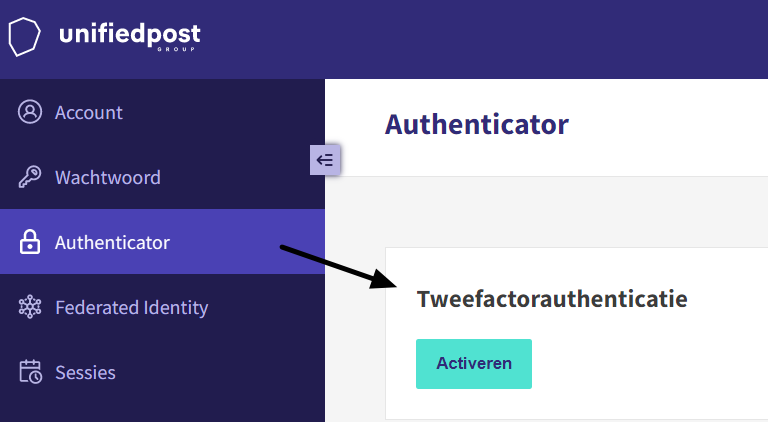The image size is (768, 422).
Task: Click the black arrow annotation tip
Action: 387,282
